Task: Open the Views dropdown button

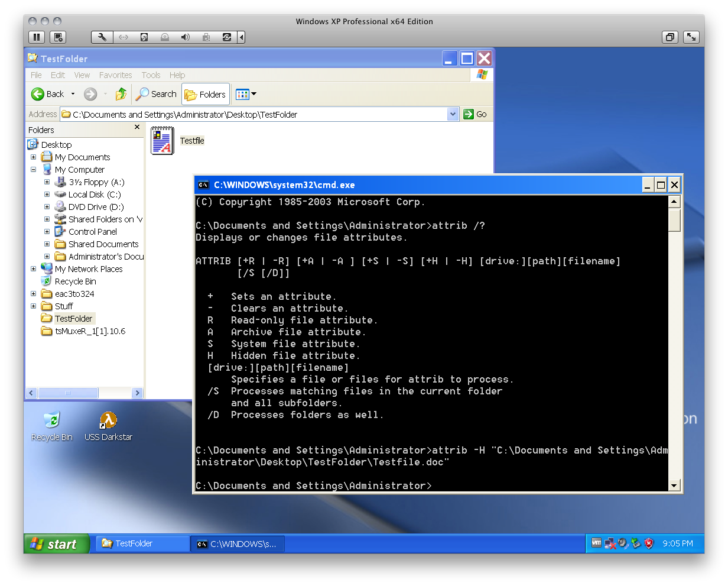Action: pyautogui.click(x=246, y=94)
